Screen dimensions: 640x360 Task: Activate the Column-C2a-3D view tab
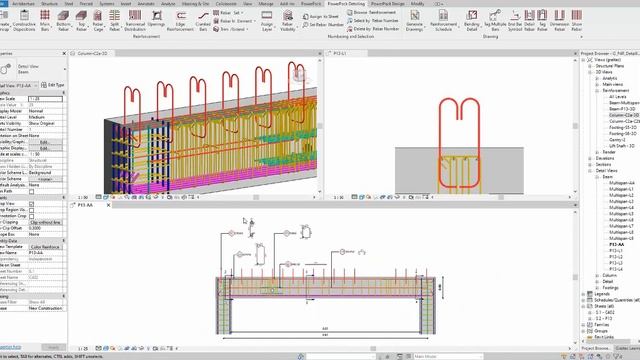(92, 53)
